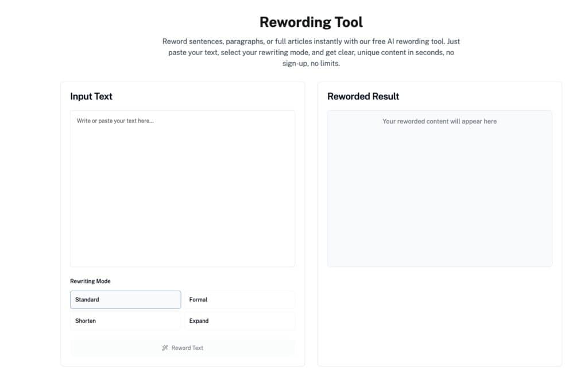Image resolution: width=588 pixels, height=375 pixels.
Task: Choose the Formal rewriting mode
Action: [x=239, y=300]
